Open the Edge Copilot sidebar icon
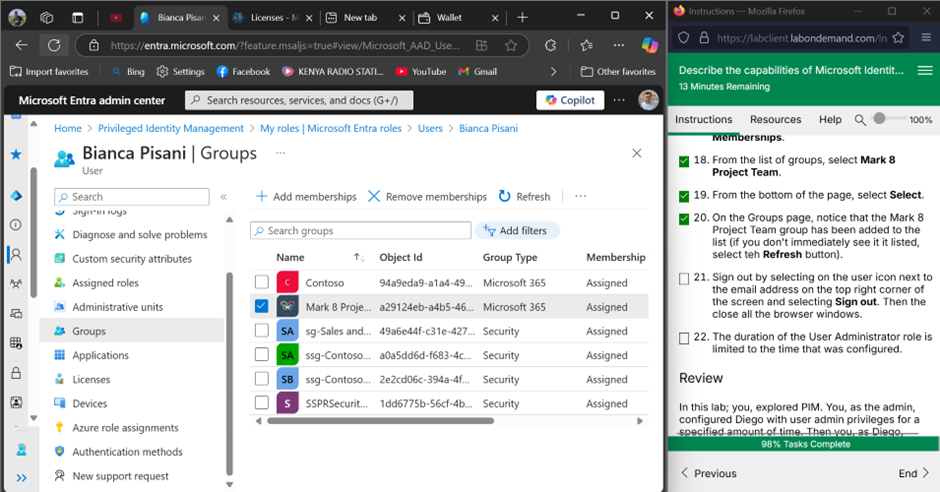 649,45
